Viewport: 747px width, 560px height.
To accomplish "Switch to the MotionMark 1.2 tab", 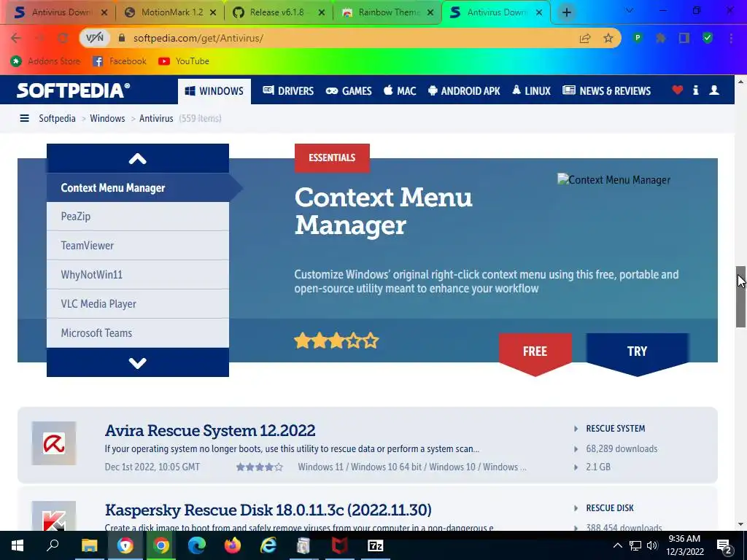I will point(171,12).
